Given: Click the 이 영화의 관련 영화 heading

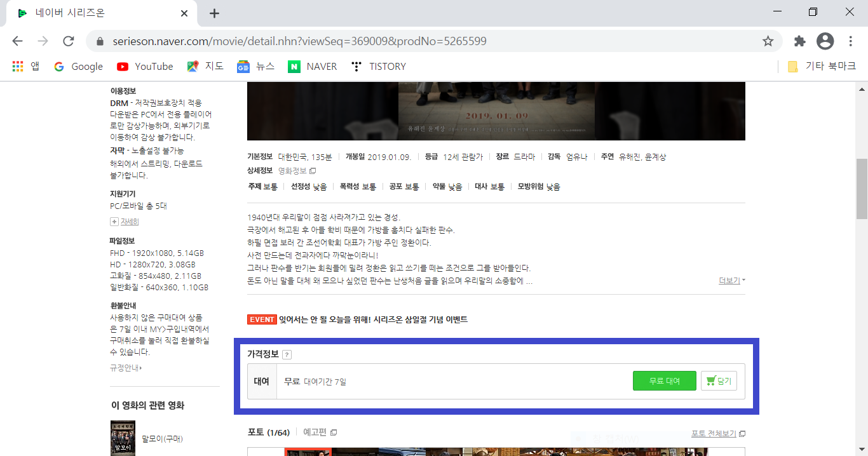Looking at the screenshot, I should click(148, 405).
